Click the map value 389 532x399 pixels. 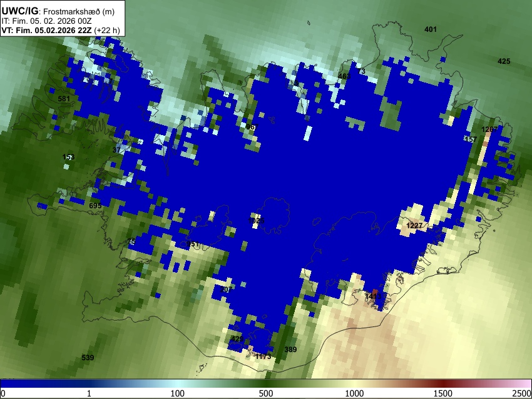(x=290, y=350)
